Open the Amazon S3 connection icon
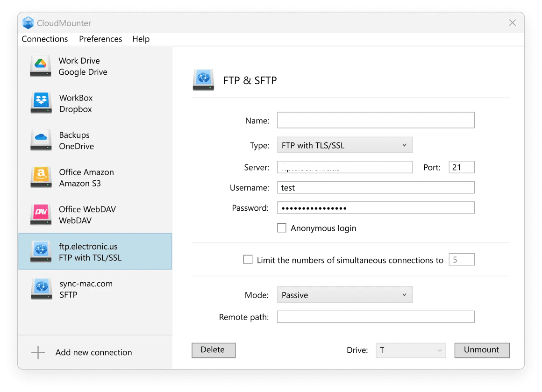This screenshot has height=392, width=542. click(41, 178)
